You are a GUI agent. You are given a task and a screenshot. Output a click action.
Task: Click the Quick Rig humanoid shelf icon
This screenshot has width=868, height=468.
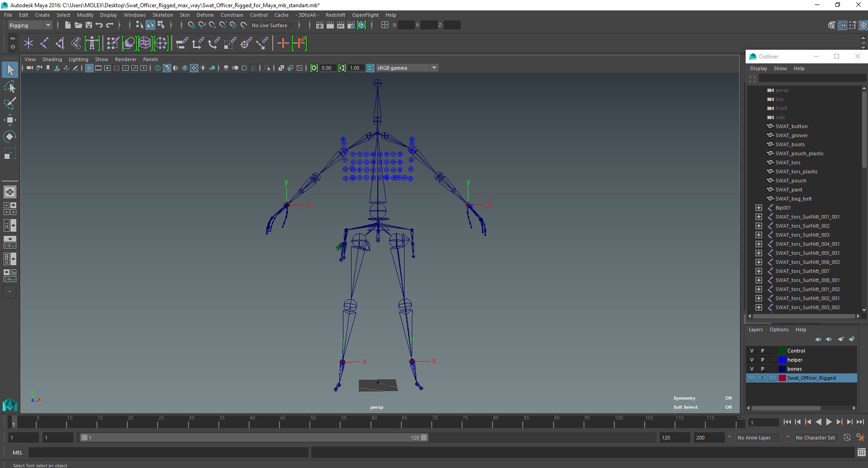92,43
